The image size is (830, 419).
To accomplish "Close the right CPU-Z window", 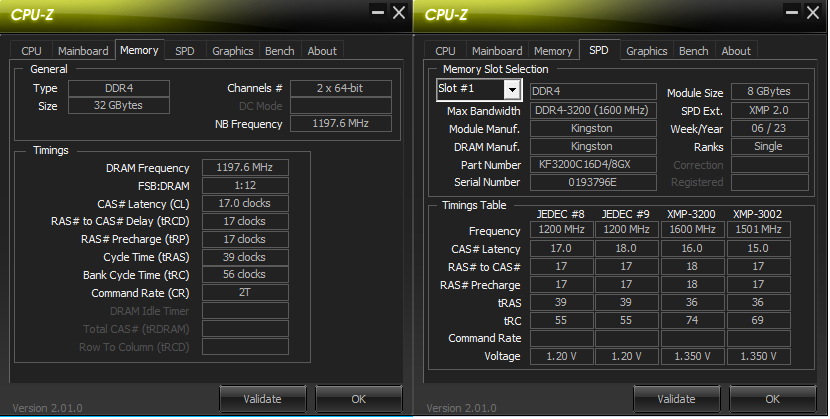I will point(813,12).
